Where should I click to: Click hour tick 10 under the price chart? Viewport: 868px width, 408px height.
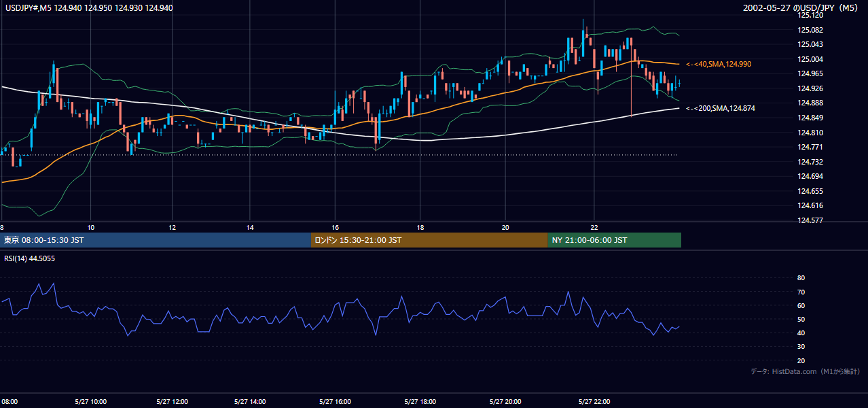[x=90, y=227]
